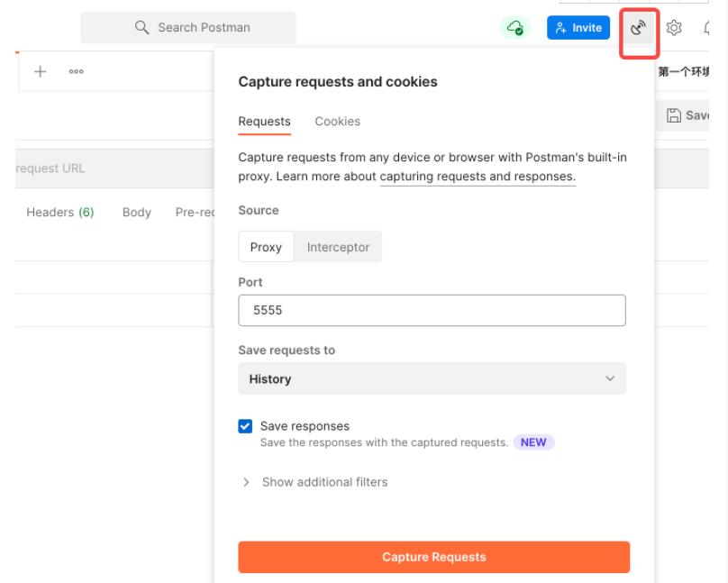The height and width of the screenshot is (583, 728).
Task: Open the three-dots tab options menu
Action: (x=77, y=71)
